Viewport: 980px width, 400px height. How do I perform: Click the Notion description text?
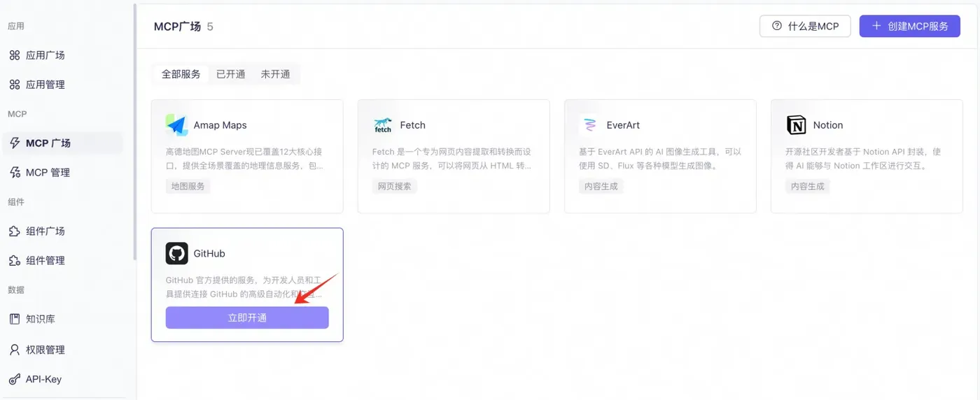click(x=863, y=159)
